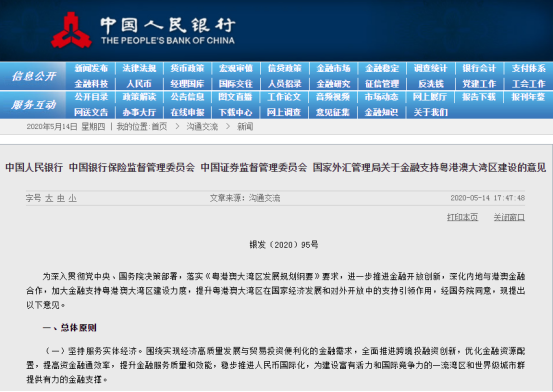Select 下载中心 menu item
The width and height of the screenshot is (553, 392).
pyautogui.click(x=235, y=112)
